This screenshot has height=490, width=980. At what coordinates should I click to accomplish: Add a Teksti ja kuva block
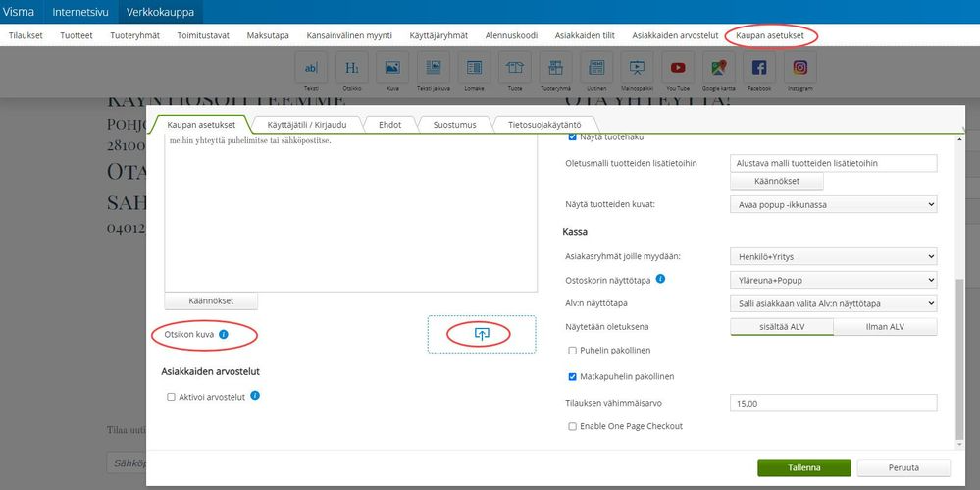pyautogui.click(x=434, y=68)
